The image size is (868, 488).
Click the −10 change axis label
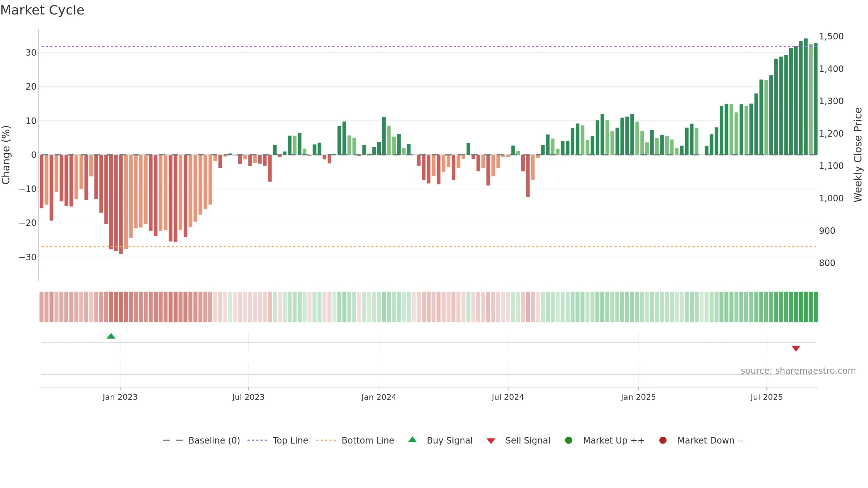click(28, 189)
